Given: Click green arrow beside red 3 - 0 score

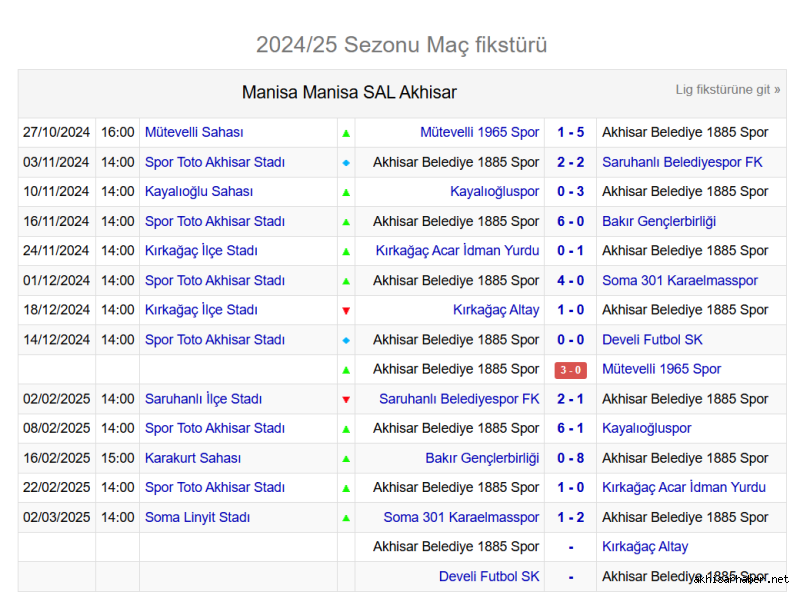Looking at the screenshot, I should 346,370.
